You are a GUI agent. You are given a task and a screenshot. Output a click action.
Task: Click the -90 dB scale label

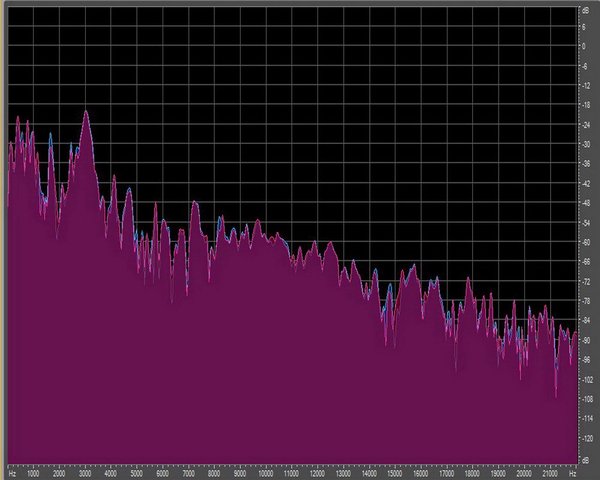tap(585, 340)
